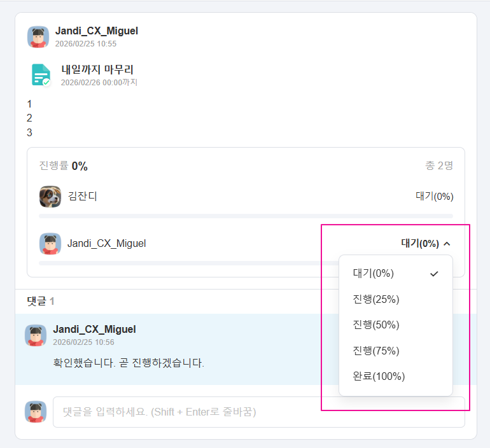Click 김잔디's progress bar
Image resolution: width=490 pixels, height=448 pixels.
click(246, 216)
